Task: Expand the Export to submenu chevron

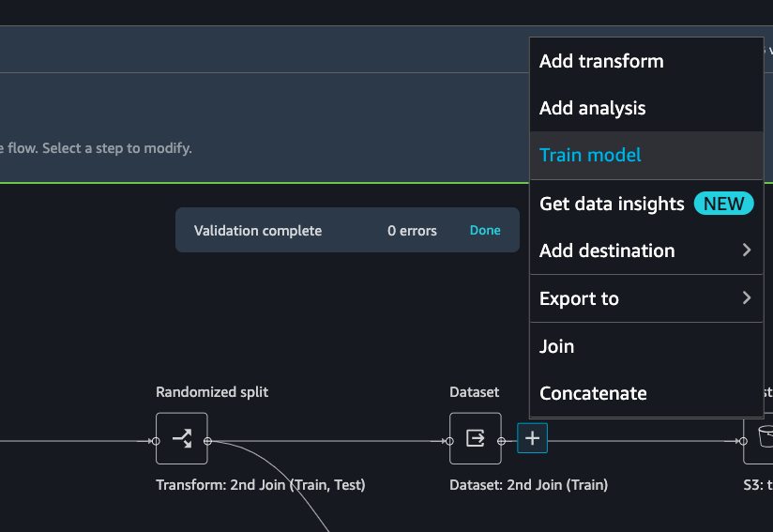Action: 747,297
